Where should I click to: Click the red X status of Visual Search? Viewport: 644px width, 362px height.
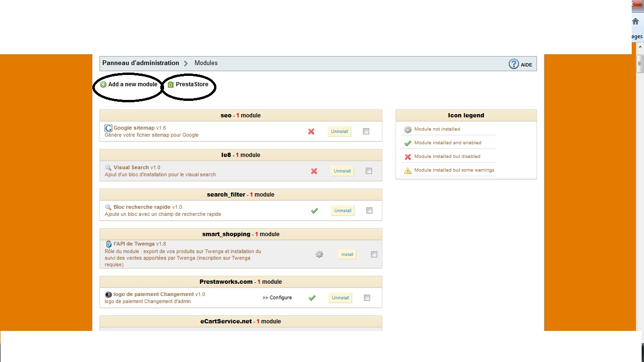[x=314, y=171]
